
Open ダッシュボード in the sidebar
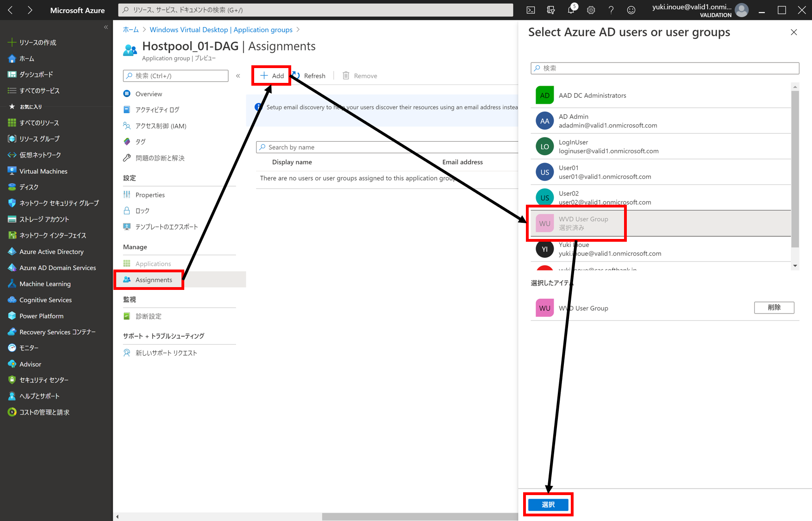[x=31, y=75]
